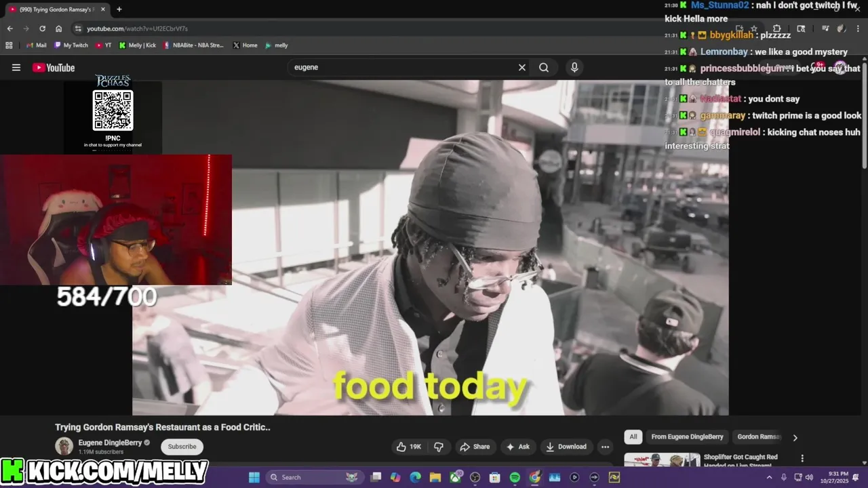Open the 'Shoplifter Got Caught' video thumbnail
Viewport: 868px width, 488px height.
point(662,460)
